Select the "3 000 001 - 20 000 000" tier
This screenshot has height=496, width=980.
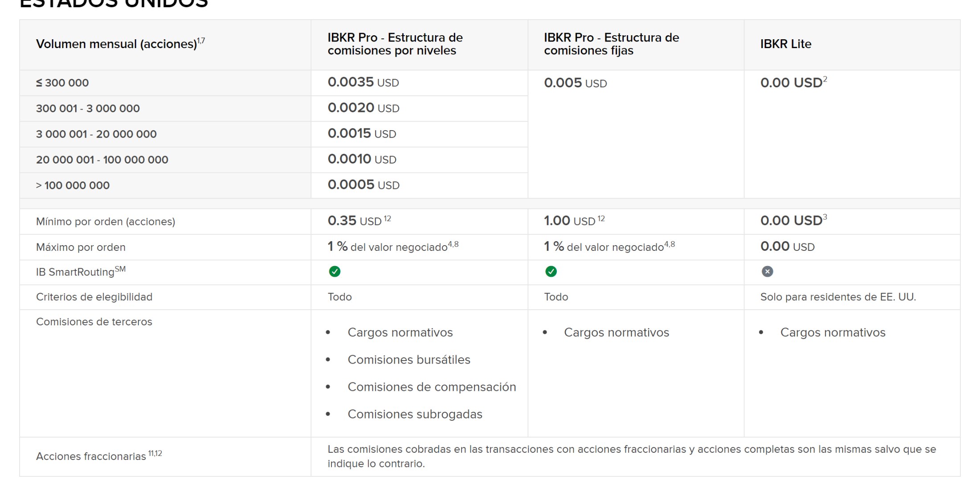(96, 134)
